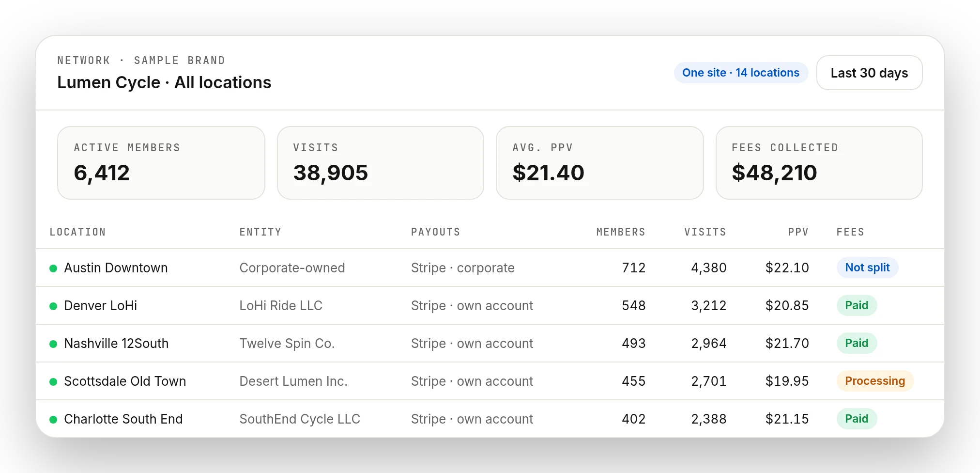Select the Denver LoHi location name

101,306
